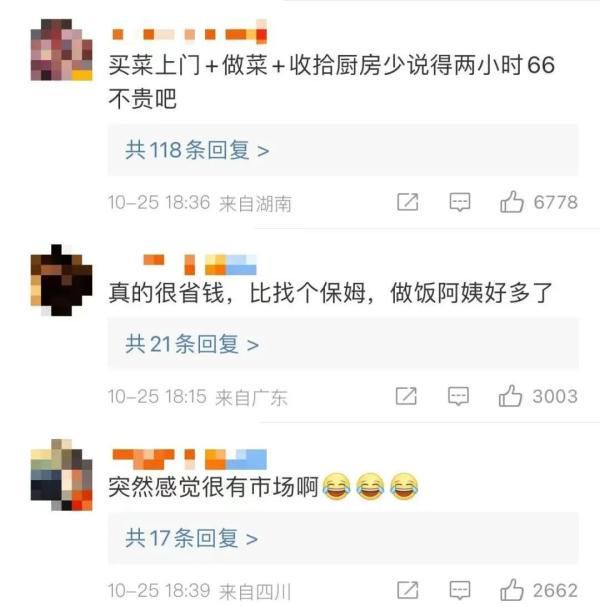Image resolution: width=600 pixels, height=607 pixels.
Task: Open second commenter's dark avatar
Action: [62, 280]
